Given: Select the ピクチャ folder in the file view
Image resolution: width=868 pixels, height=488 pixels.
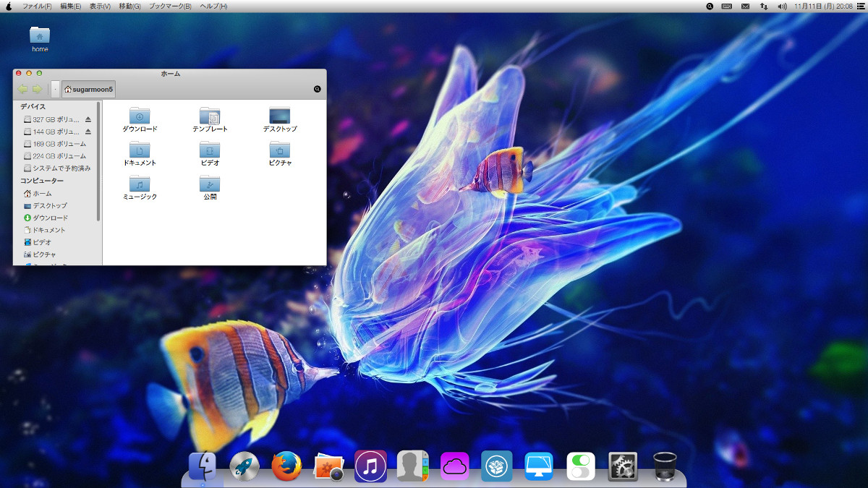Looking at the screenshot, I should pyautogui.click(x=280, y=154).
